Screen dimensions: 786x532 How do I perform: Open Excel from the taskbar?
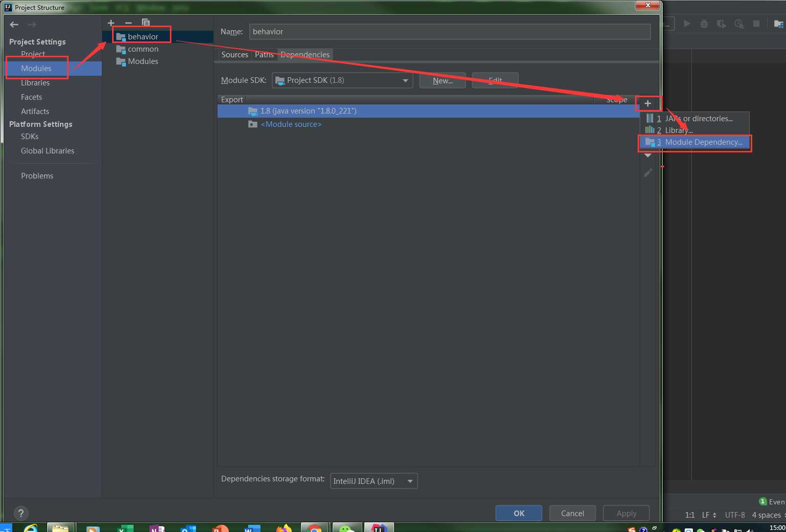click(124, 527)
